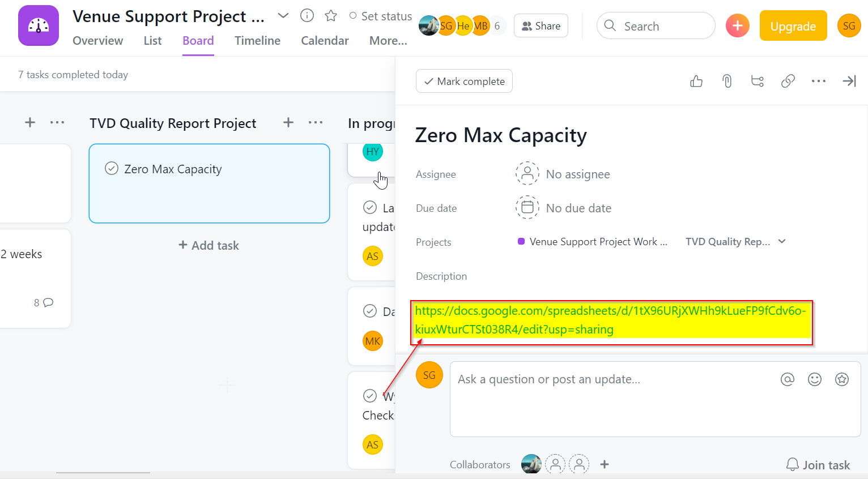868x479 pixels.
Task: Insert an emoji in the comment
Action: tap(815, 379)
